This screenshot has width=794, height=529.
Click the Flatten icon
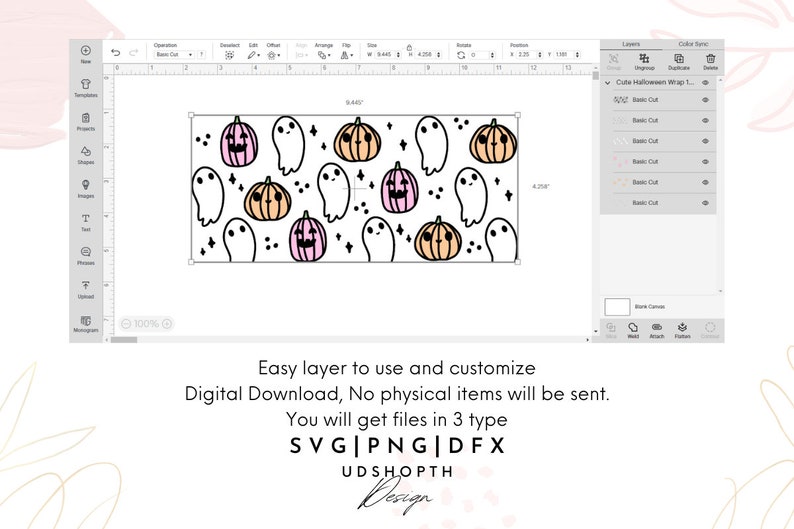pos(682,327)
